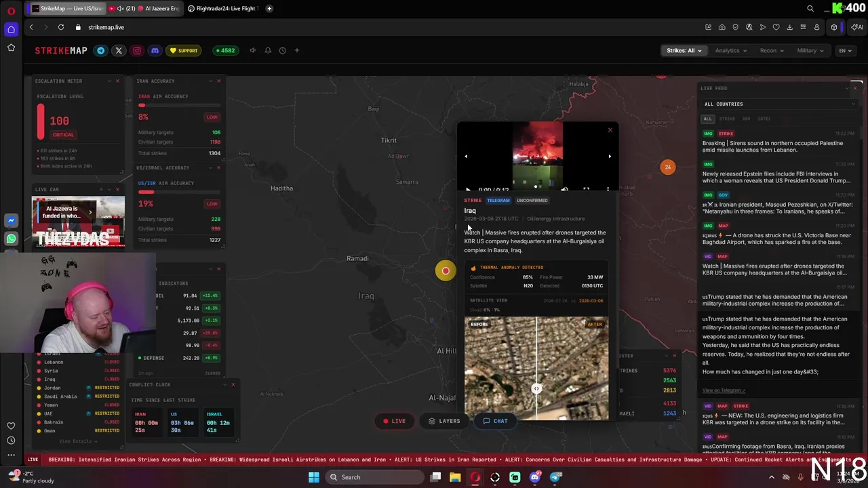Open browser downloads icon
868x488 pixels.
tap(789, 27)
